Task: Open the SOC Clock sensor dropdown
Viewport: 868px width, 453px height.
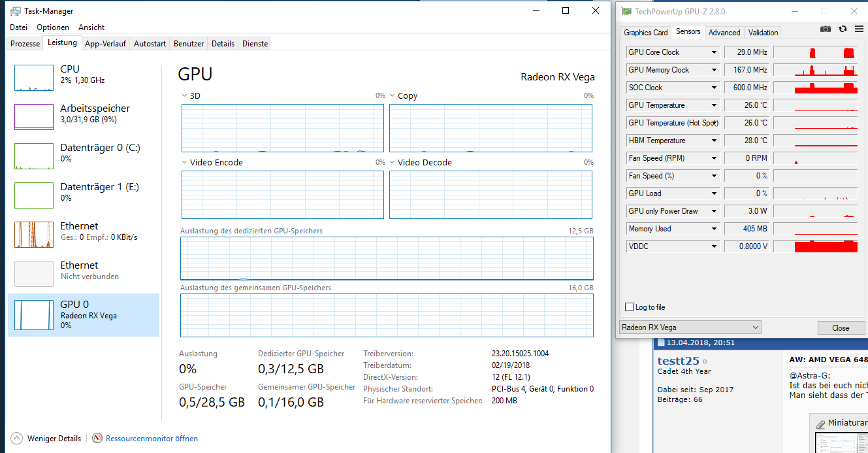Action: pos(714,88)
